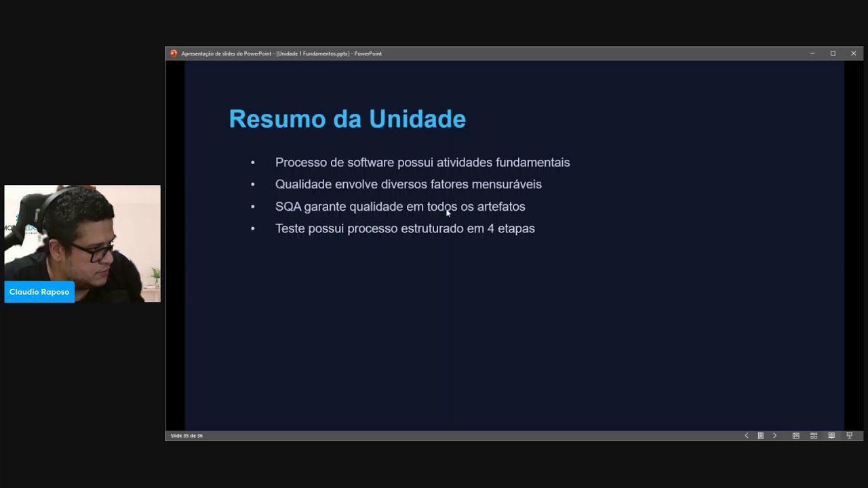
Task: Select the presenter webcam video thumbnail
Action: coord(83,243)
